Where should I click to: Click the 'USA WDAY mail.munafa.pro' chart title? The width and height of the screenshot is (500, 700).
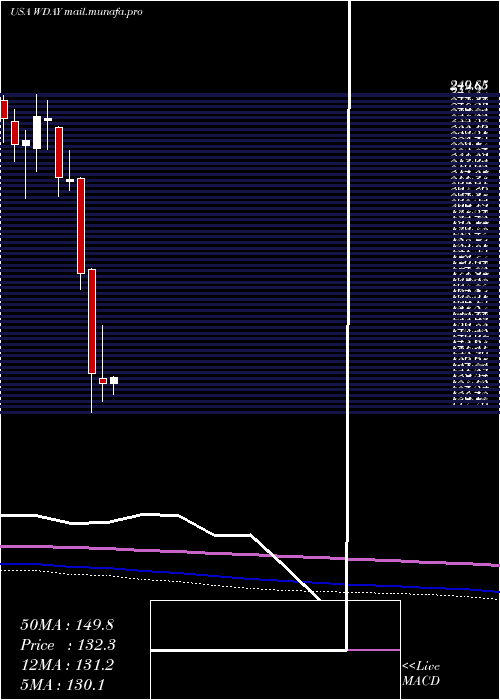[x=76, y=12]
